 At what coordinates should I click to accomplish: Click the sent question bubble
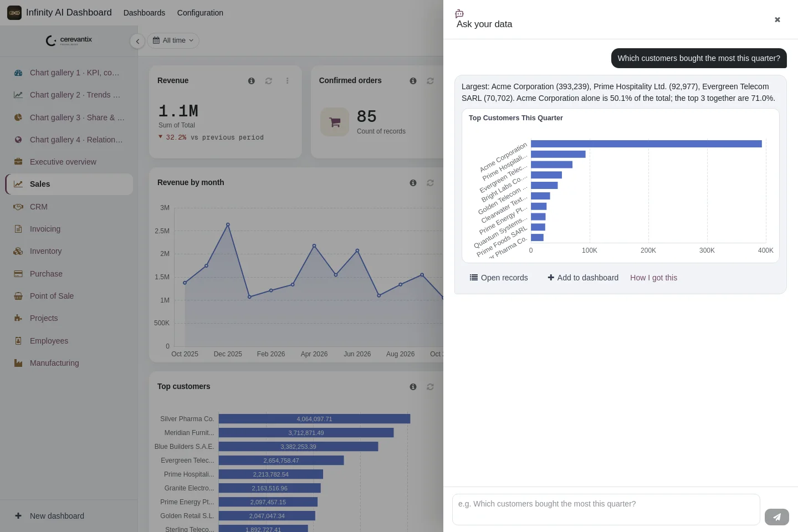[699, 58]
